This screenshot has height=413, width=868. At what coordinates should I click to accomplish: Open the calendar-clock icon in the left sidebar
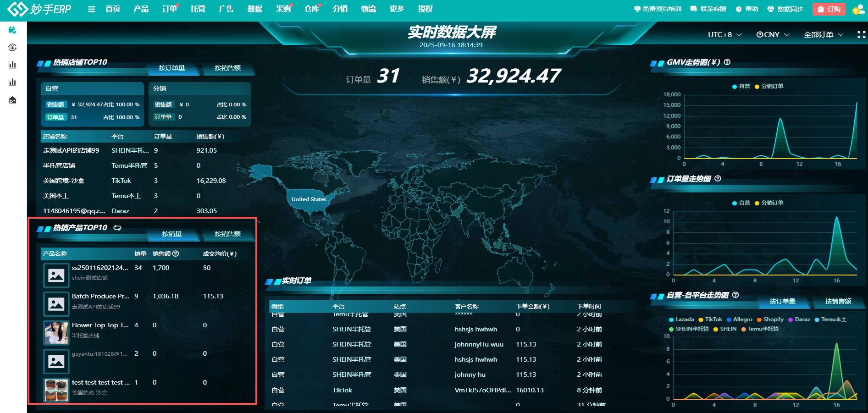12,30
